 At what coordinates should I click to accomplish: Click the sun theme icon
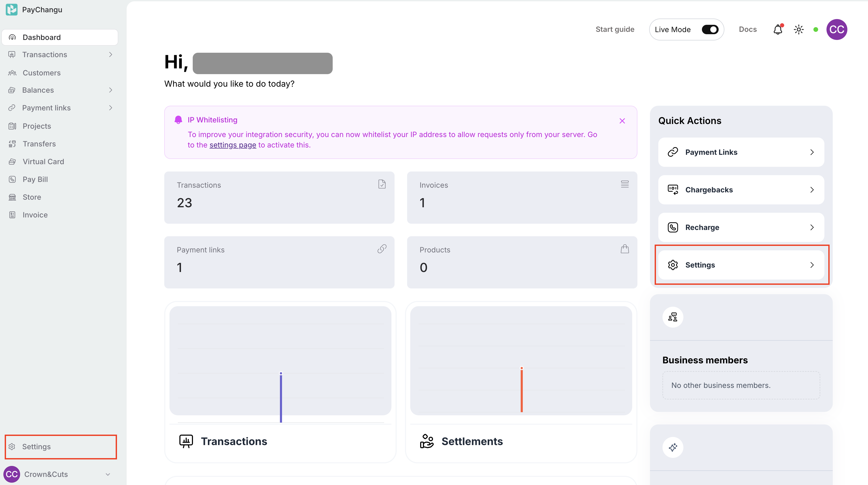[x=799, y=30]
